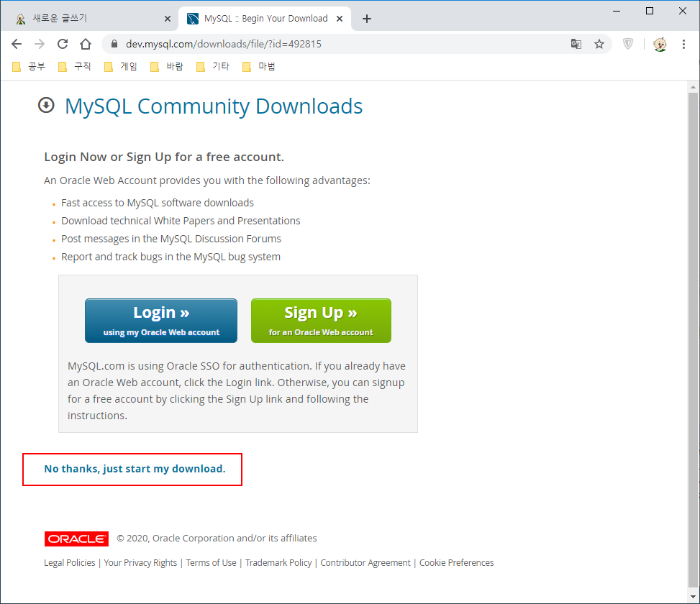
Task: Open Chrome's three-dot menu
Action: pyautogui.click(x=683, y=44)
